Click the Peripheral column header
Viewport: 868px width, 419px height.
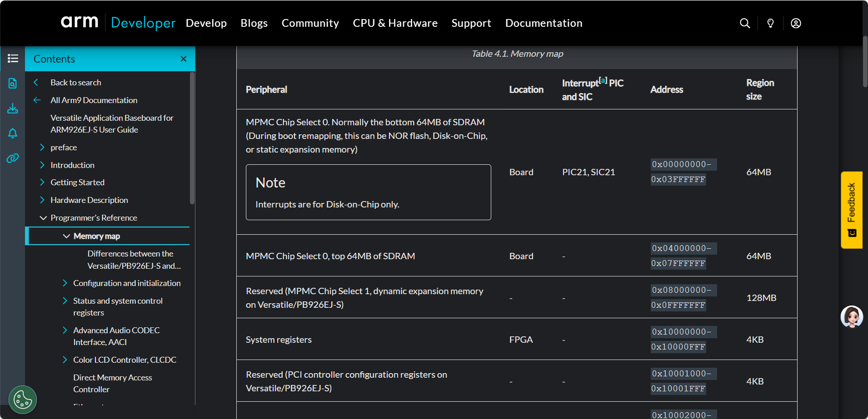[266, 89]
